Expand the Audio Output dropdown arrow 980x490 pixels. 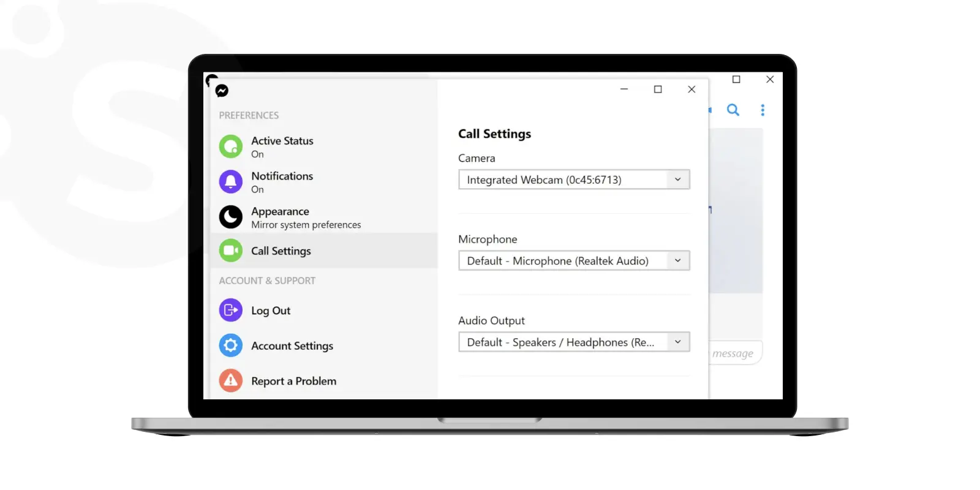[x=678, y=342]
